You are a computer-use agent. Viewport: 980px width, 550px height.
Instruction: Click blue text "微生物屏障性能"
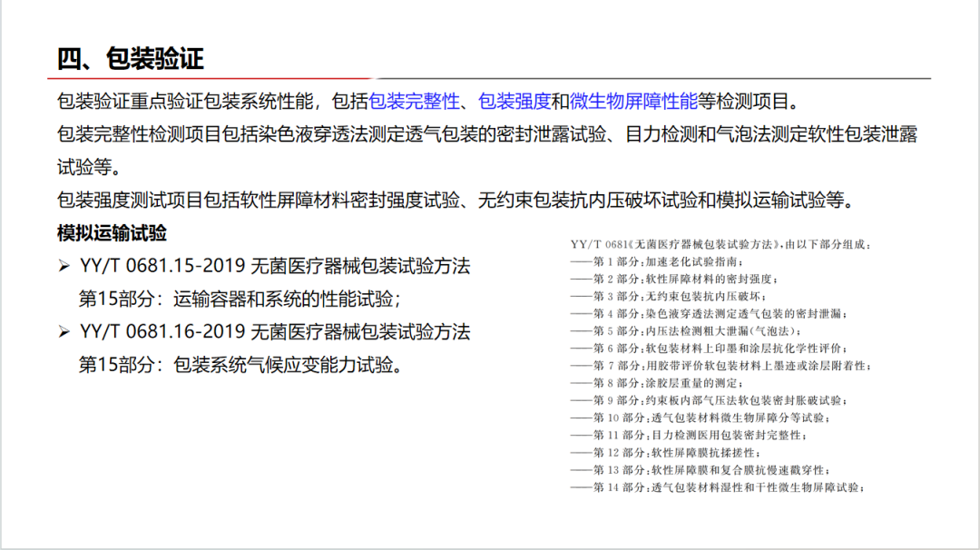[x=633, y=101]
